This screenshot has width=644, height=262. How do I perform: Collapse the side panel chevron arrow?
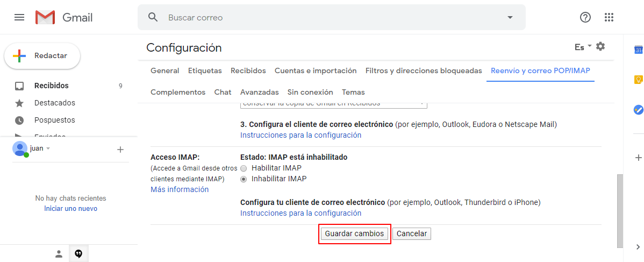(x=638, y=247)
